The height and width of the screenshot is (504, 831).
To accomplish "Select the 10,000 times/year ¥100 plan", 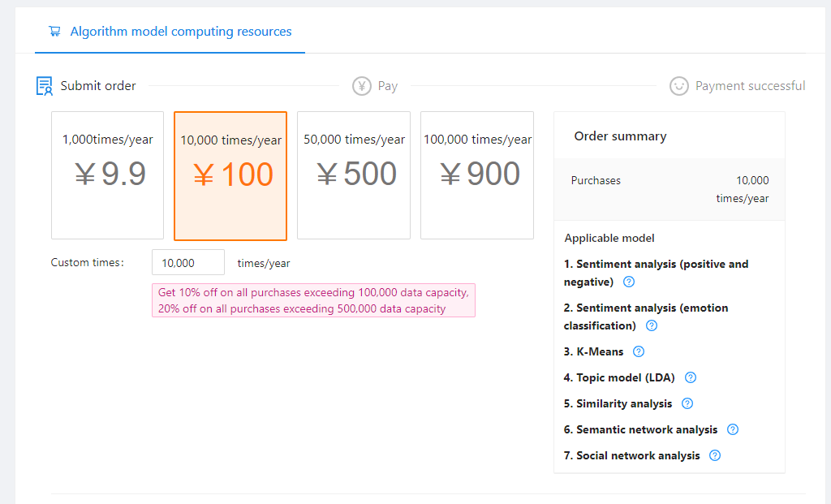I will (230, 175).
